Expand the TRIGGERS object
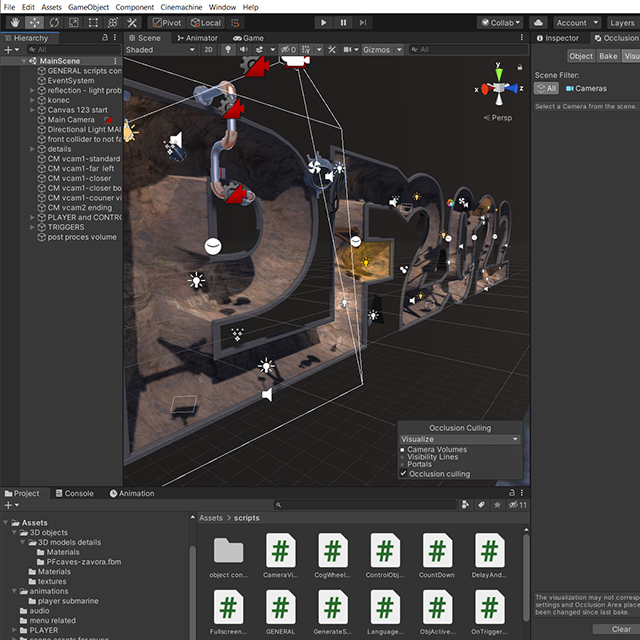Image resolution: width=640 pixels, height=640 pixels. [32, 227]
